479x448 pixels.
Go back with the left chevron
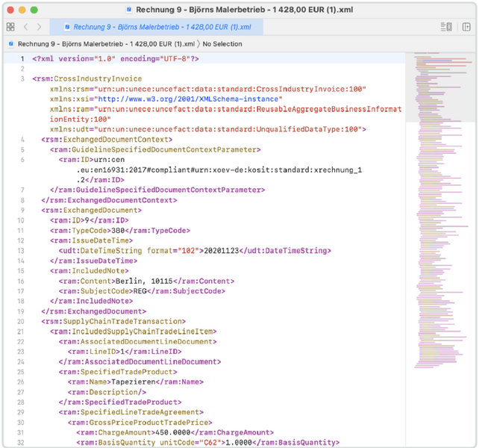[27, 27]
